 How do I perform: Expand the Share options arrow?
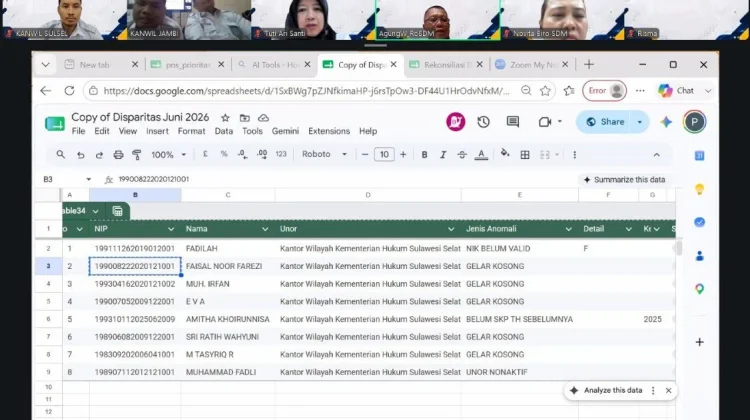click(640, 122)
